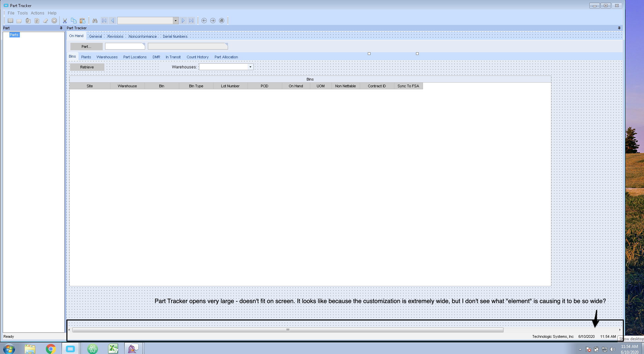Select the Parts node in the tree
This screenshot has height=354, width=644.
click(x=14, y=35)
